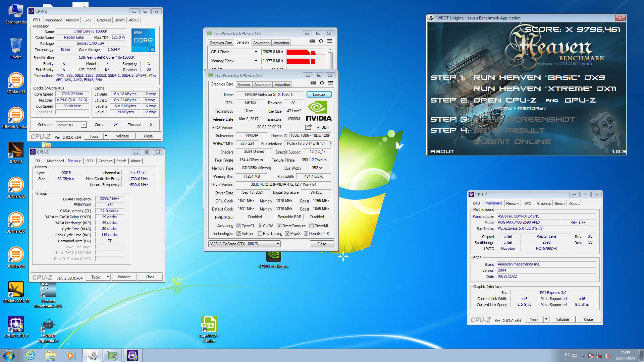Launch 3DMark2001 SE from desktop
The height and width of the screenshot is (362, 644).
[x=16, y=292]
